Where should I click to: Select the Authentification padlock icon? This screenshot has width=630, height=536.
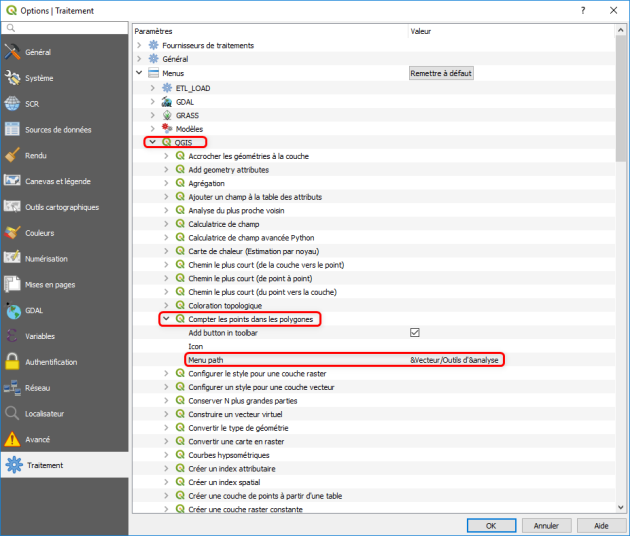click(x=12, y=362)
